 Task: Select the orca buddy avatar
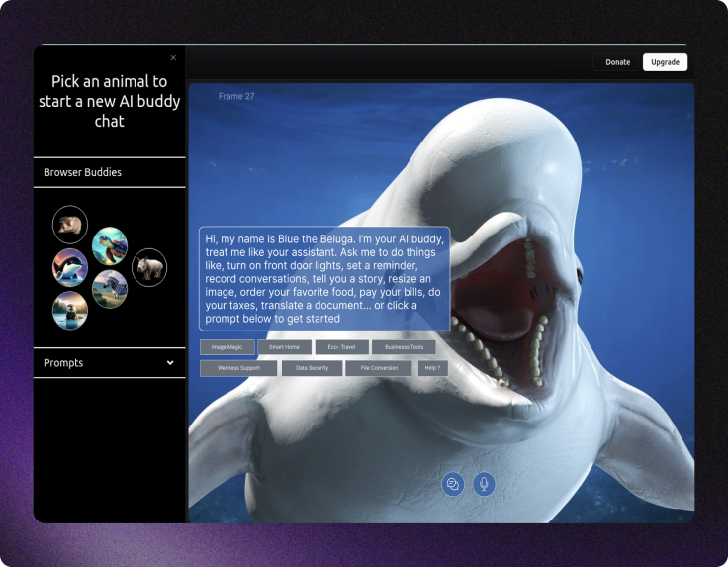pos(70,267)
